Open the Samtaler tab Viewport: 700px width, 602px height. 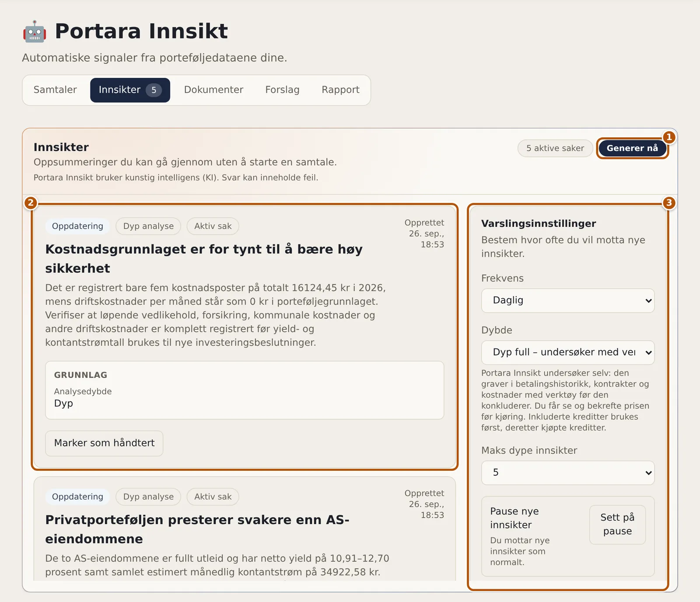point(55,90)
